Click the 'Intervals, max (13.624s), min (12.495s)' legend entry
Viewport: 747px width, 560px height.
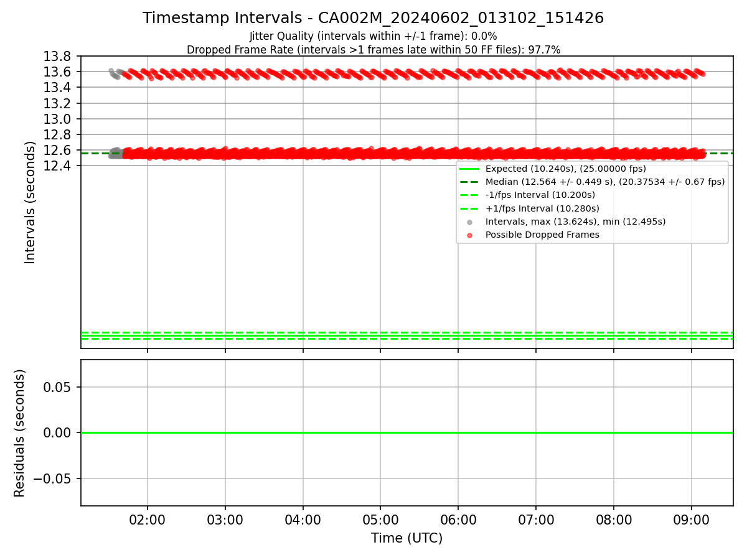coord(576,222)
